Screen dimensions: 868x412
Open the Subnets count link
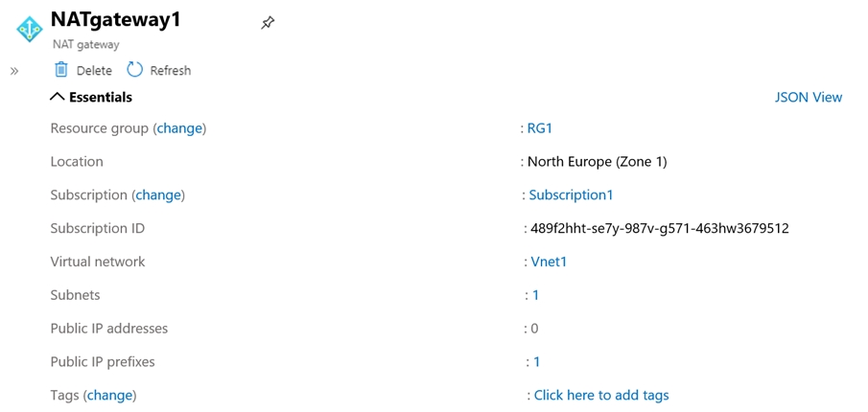pos(535,295)
